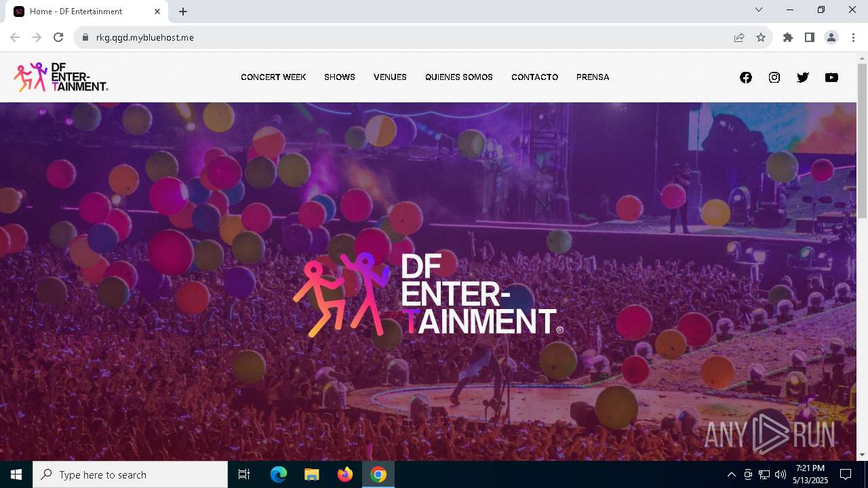The height and width of the screenshot is (488, 868).
Task: Open the VENUES menu item
Action: pyautogui.click(x=390, y=77)
